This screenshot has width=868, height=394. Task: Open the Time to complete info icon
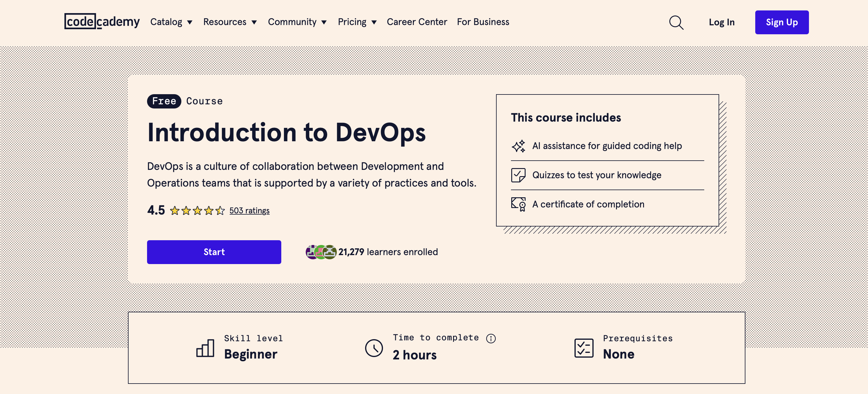[491, 339]
